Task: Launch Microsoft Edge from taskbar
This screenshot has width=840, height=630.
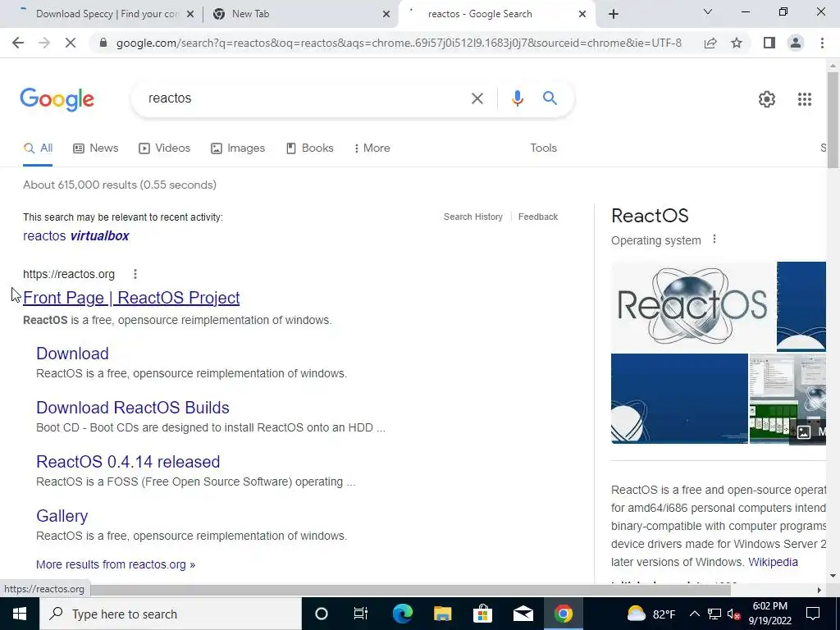Action: click(402, 614)
